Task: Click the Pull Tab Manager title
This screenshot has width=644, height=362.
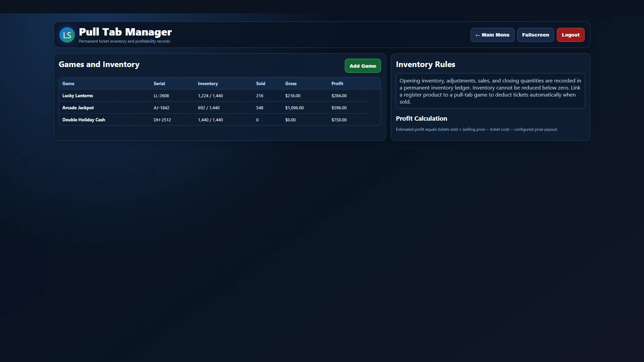Action: click(125, 32)
